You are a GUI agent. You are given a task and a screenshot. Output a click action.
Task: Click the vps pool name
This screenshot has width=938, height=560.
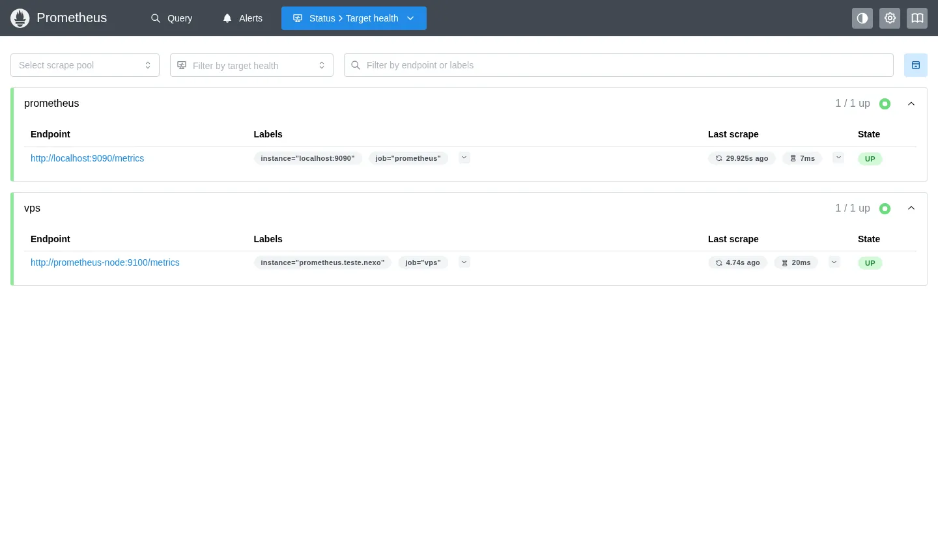tap(32, 208)
